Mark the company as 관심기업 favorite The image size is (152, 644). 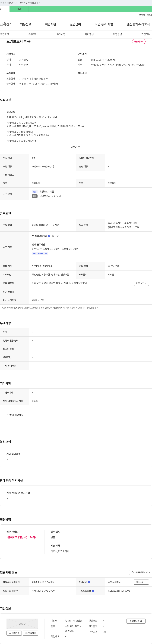click(x=14, y=633)
